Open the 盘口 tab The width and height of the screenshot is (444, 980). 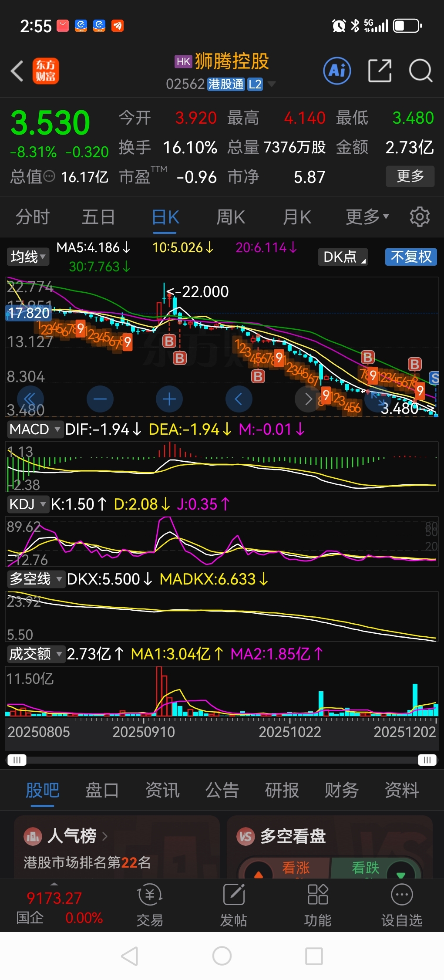click(x=102, y=790)
